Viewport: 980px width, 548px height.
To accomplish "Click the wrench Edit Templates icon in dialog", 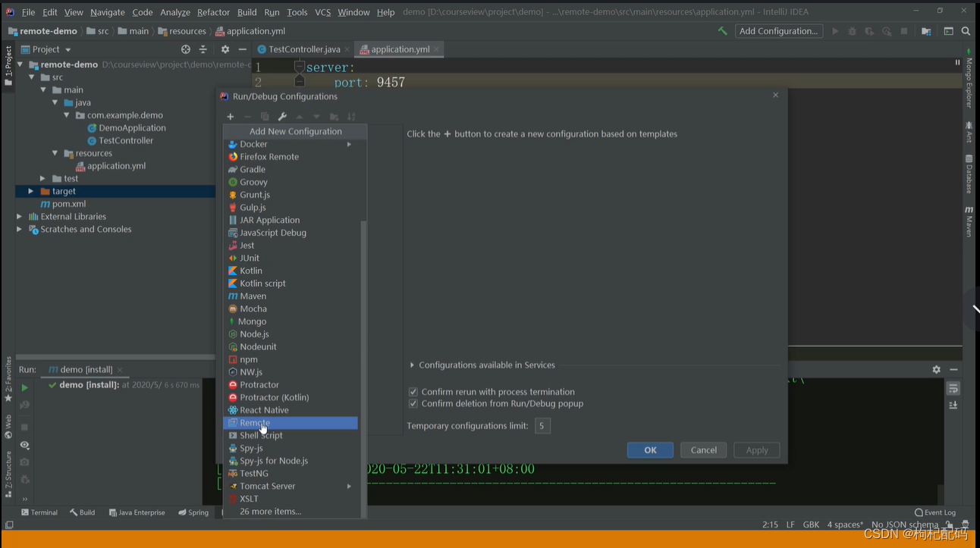I will pos(282,117).
